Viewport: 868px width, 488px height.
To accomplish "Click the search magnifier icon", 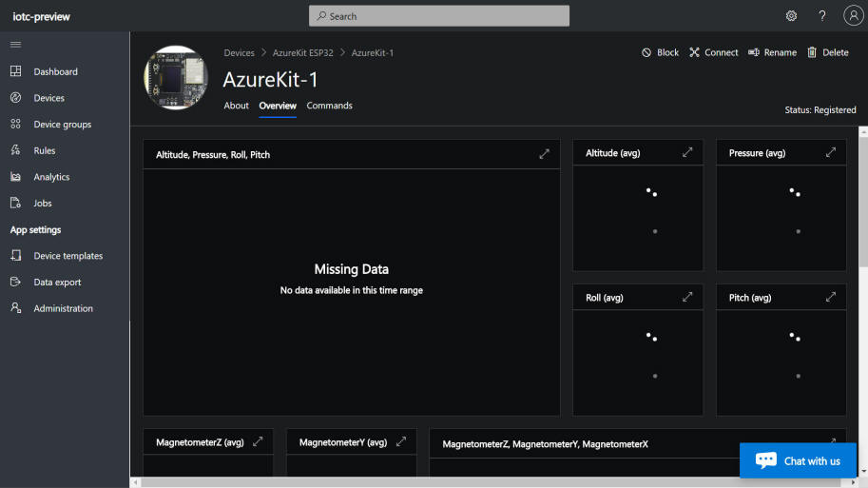I will click(321, 16).
